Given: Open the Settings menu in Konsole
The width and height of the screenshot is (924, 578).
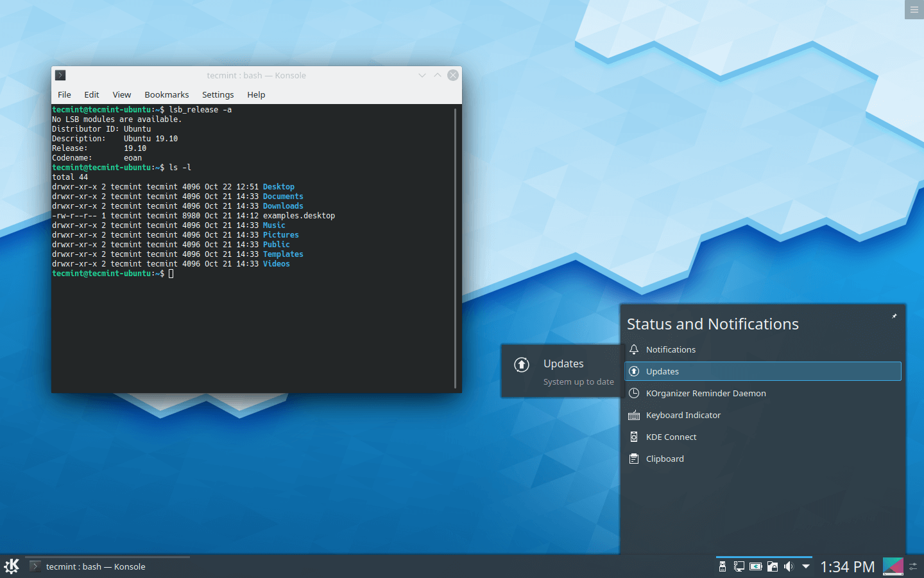Looking at the screenshot, I should pos(218,94).
